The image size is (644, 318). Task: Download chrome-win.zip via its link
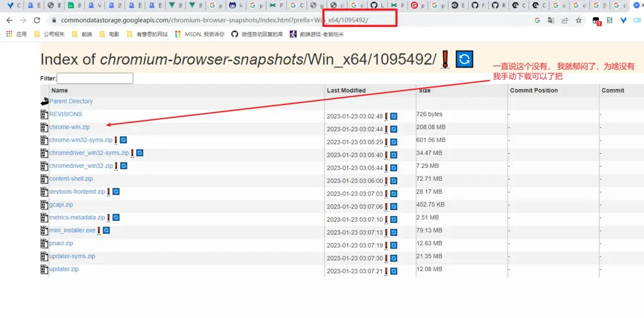(69, 127)
